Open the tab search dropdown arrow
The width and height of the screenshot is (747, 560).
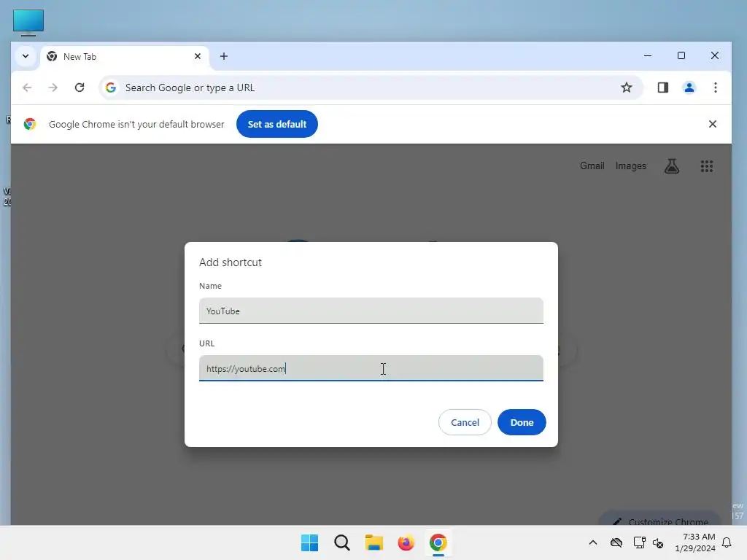[26, 56]
